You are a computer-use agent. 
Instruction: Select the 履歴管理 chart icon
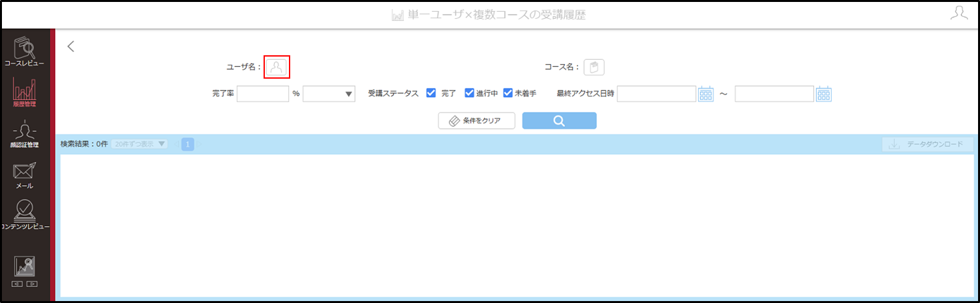(x=24, y=92)
